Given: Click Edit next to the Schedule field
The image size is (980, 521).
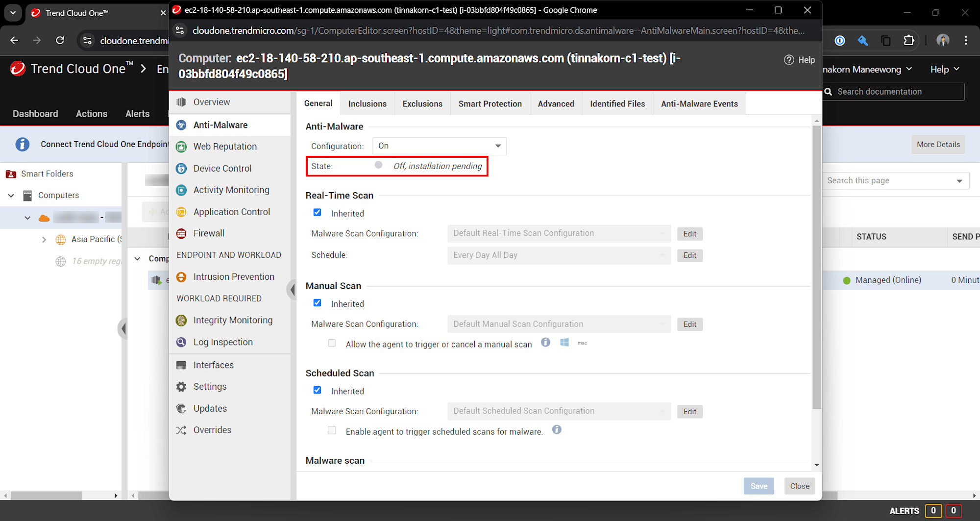Looking at the screenshot, I should [690, 255].
